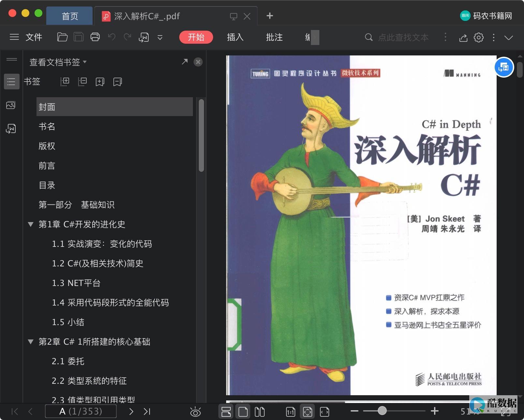Open the settings gear icon
This screenshot has height=420, width=524.
point(478,37)
